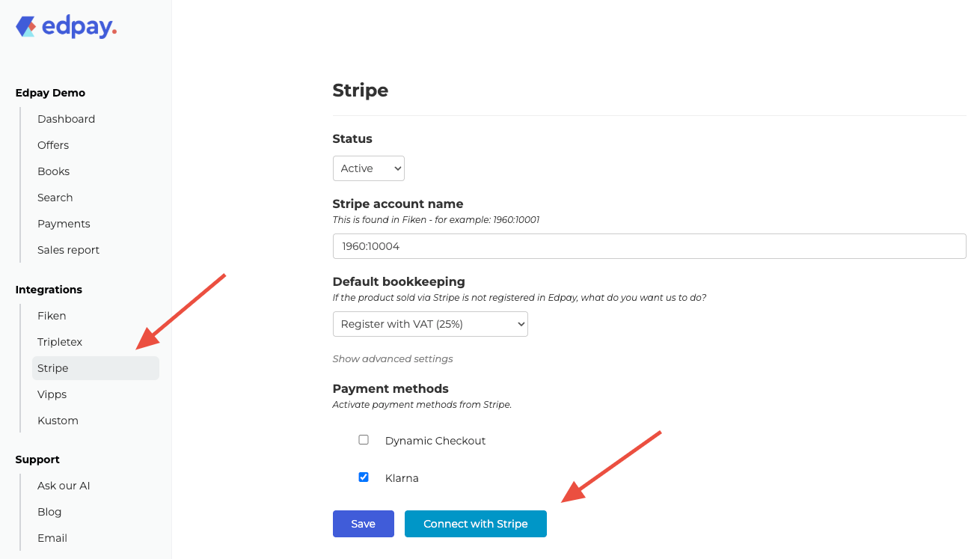Viewport: 980px width, 559px height.
Task: Open the Sales report page
Action: (68, 250)
